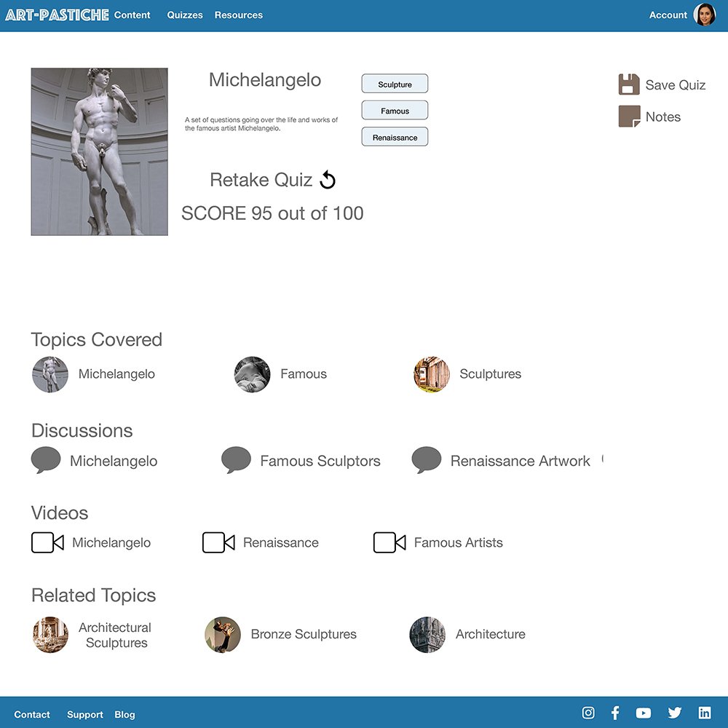Click the SCORE 95 out of 100 text
The width and height of the screenshot is (728, 728).
pos(272,213)
